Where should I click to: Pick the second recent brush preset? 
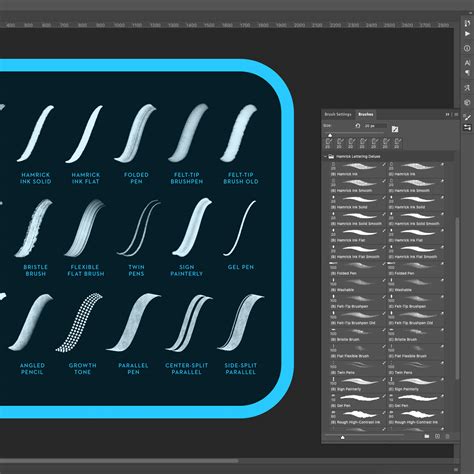(x=340, y=143)
